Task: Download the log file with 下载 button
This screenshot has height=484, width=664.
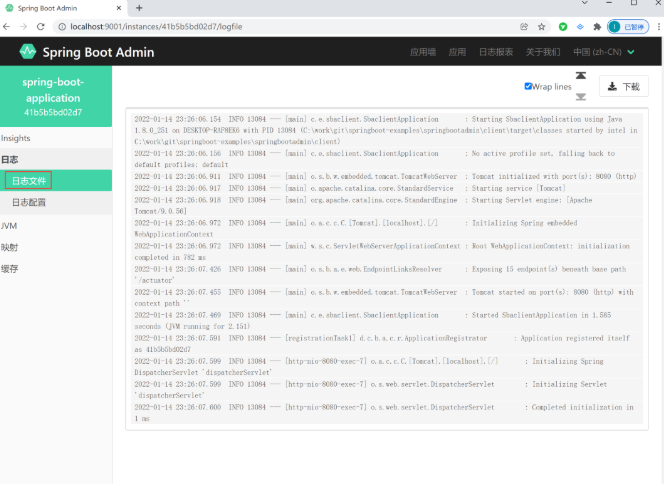Action: pyautogui.click(x=623, y=86)
